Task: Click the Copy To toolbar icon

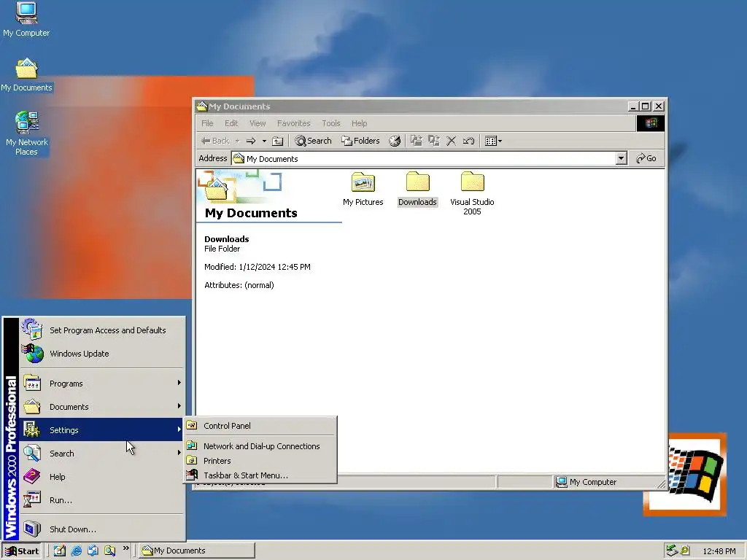Action: 433,141
